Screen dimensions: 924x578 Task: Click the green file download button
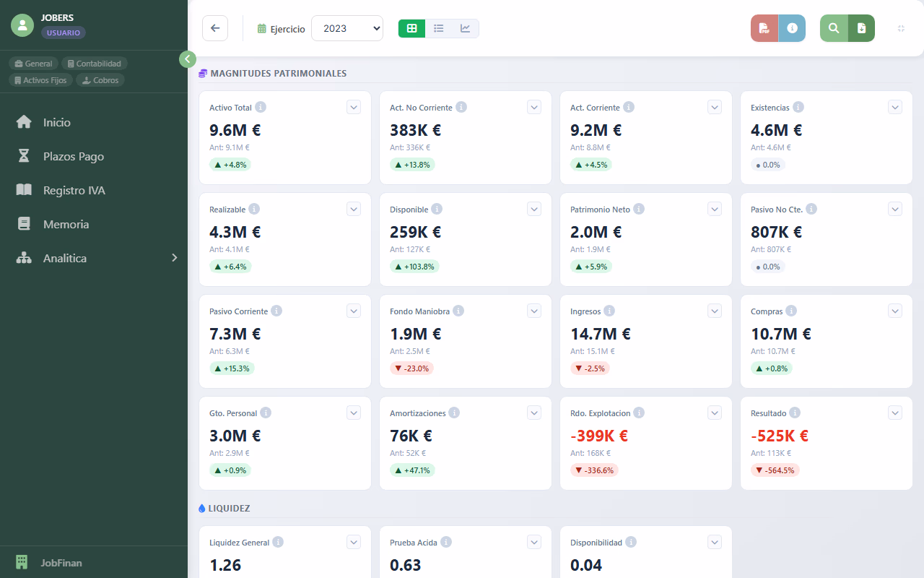pyautogui.click(x=861, y=28)
